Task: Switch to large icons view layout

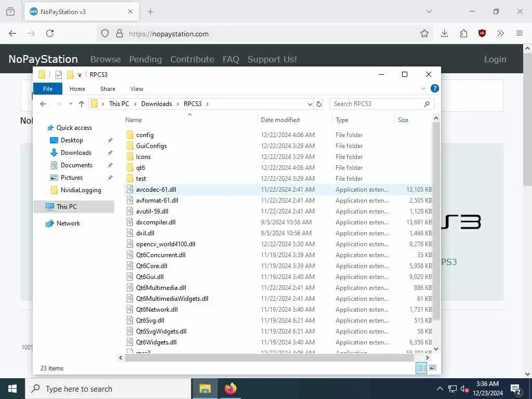Action: click(x=433, y=368)
